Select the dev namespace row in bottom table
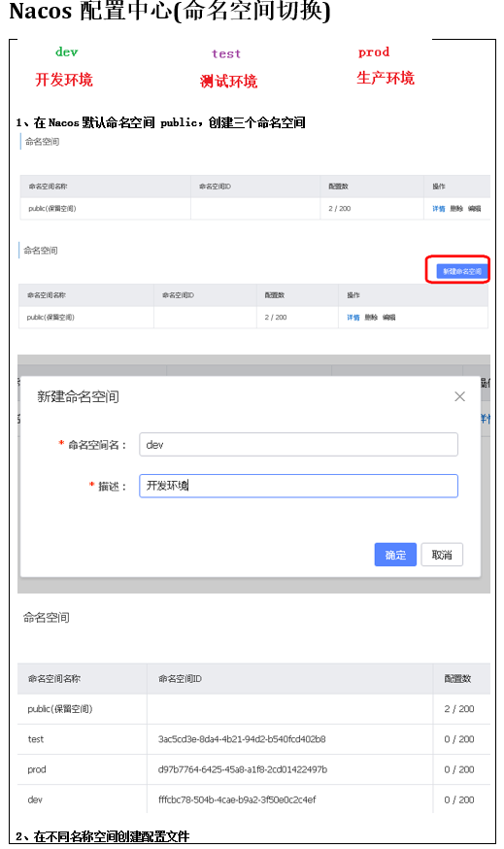Image resolution: width=504 pixels, height=849 pixels. pyautogui.click(x=253, y=799)
